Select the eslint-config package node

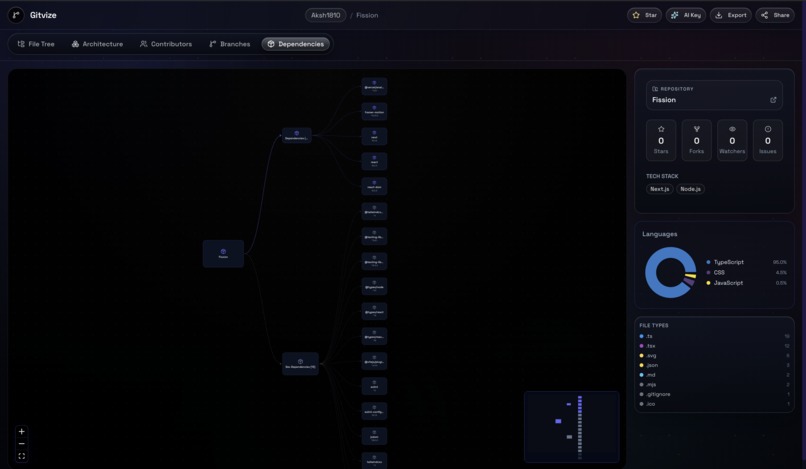tap(374, 411)
